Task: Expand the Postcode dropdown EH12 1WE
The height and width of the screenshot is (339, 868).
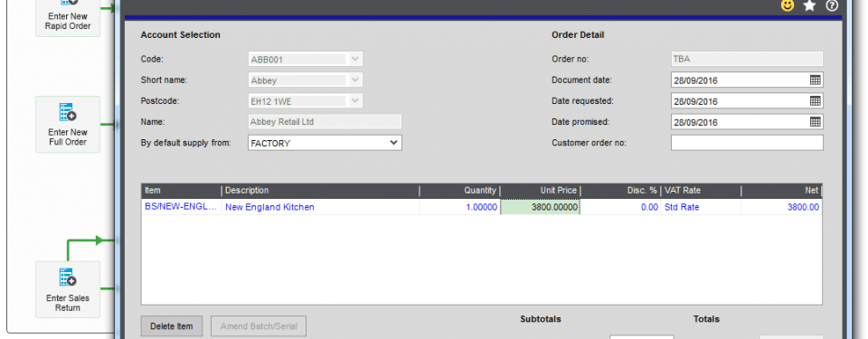Action: pos(354,101)
